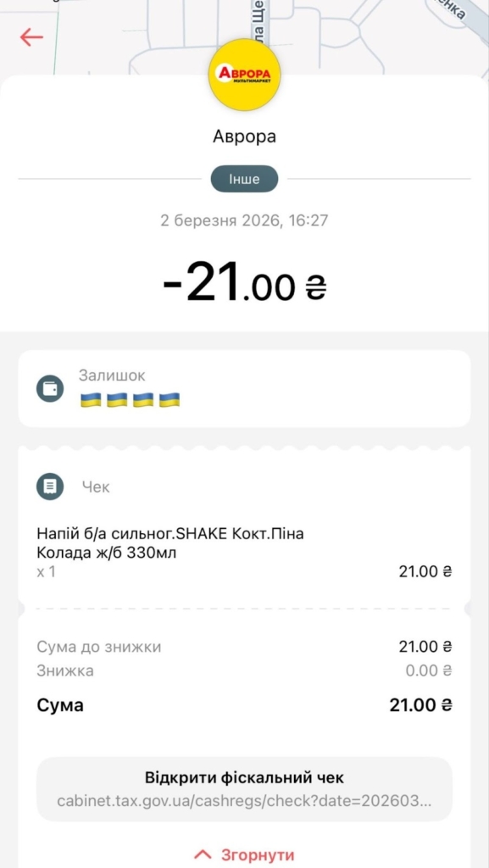
Task: Tap the map area behind the merchant logo
Action: tap(381, 34)
